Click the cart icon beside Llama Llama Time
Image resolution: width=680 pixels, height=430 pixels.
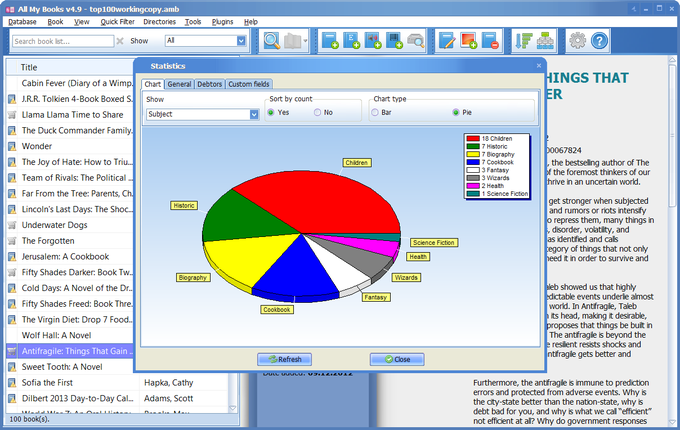coord(12,115)
